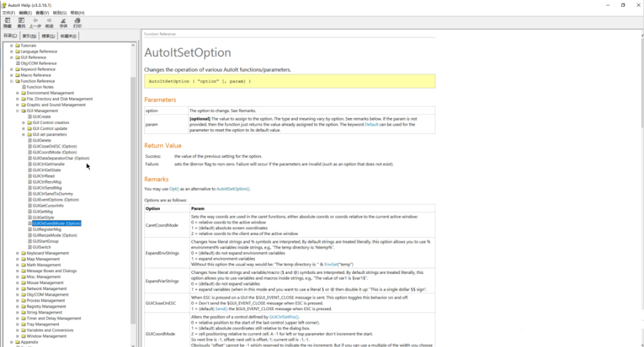The width and height of the screenshot is (644, 347).
Task: Switch to the 索引(N) index tab
Action: click(29, 36)
